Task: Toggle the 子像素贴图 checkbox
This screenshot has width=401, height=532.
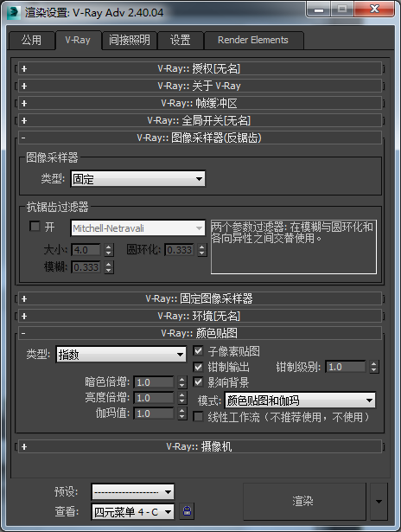Action: coord(198,351)
